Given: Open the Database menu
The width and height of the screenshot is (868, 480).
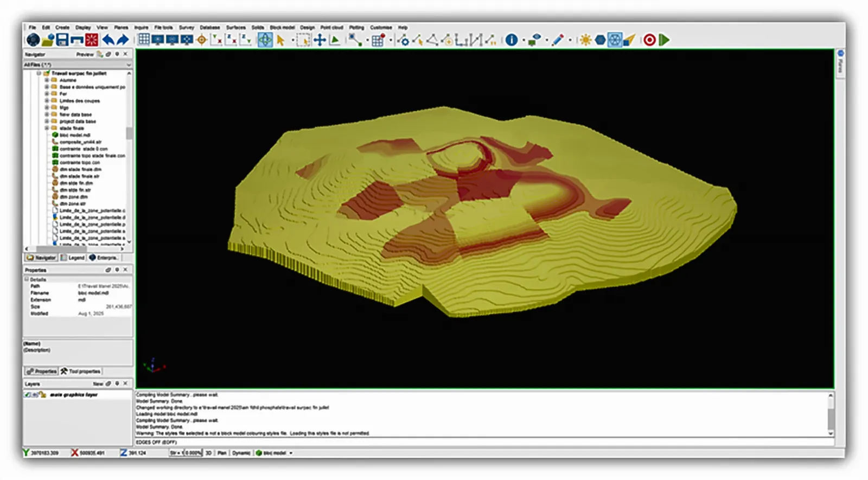Looking at the screenshot, I should [210, 27].
